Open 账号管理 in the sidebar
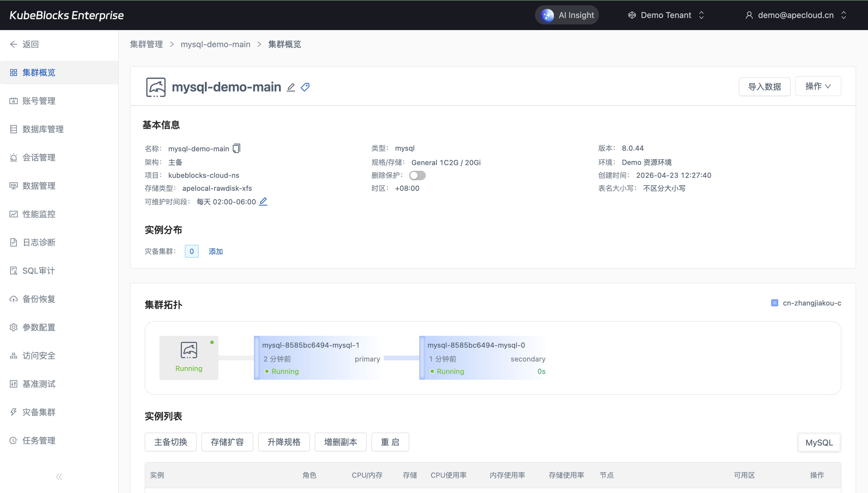 (x=39, y=101)
